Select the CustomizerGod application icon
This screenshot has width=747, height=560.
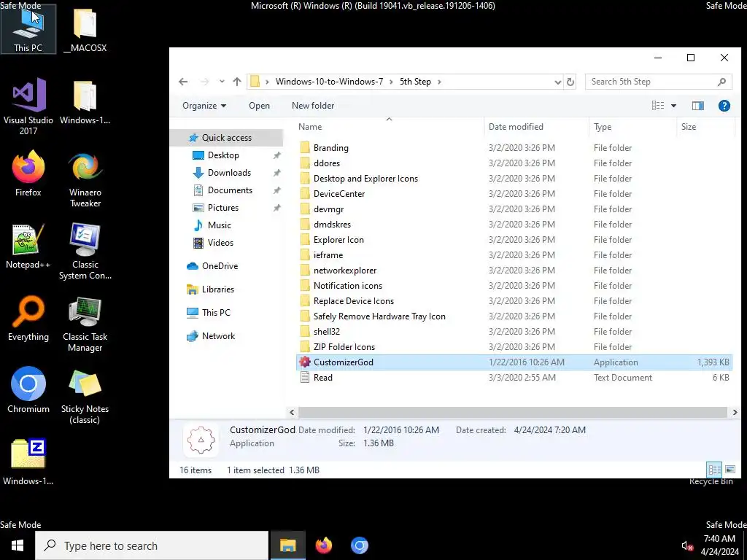tap(305, 362)
